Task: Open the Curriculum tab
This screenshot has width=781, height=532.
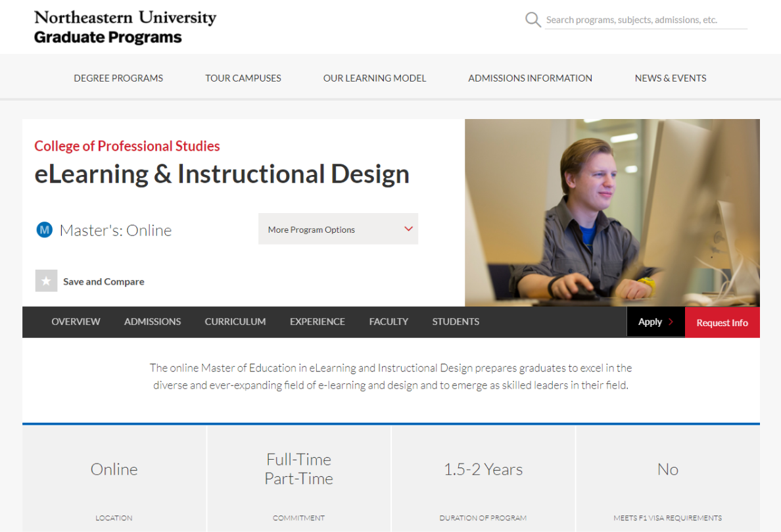Action: pyautogui.click(x=235, y=322)
